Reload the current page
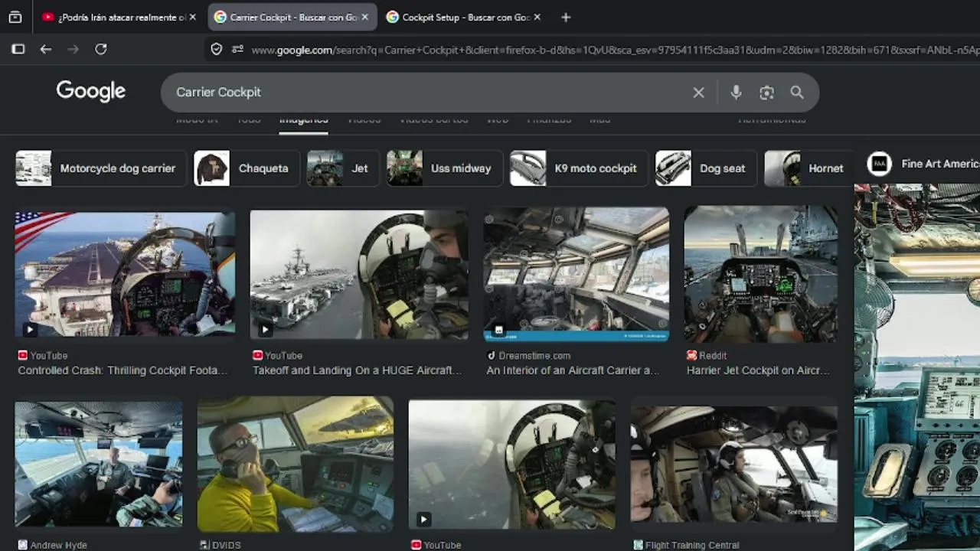The image size is (980, 551). point(101,49)
